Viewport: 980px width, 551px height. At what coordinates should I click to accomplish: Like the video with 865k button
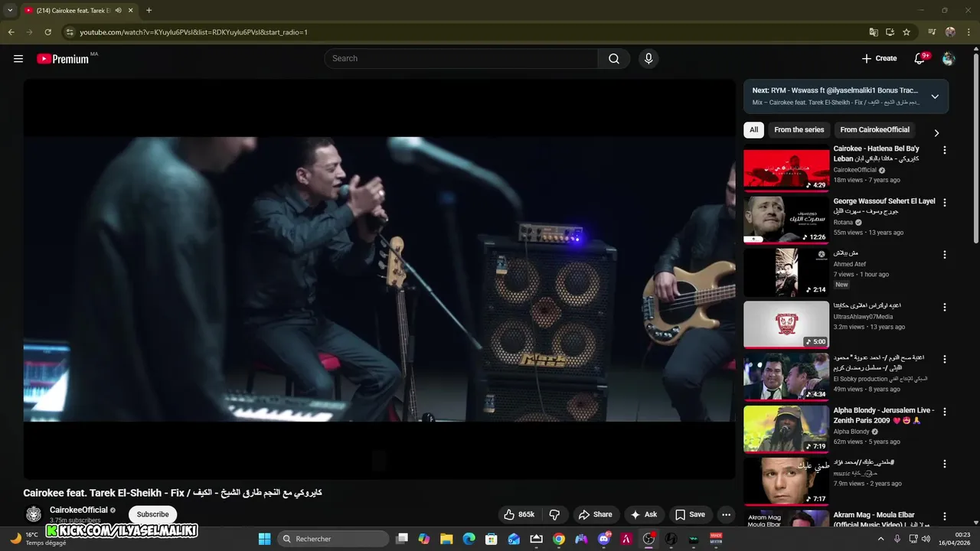(519, 514)
